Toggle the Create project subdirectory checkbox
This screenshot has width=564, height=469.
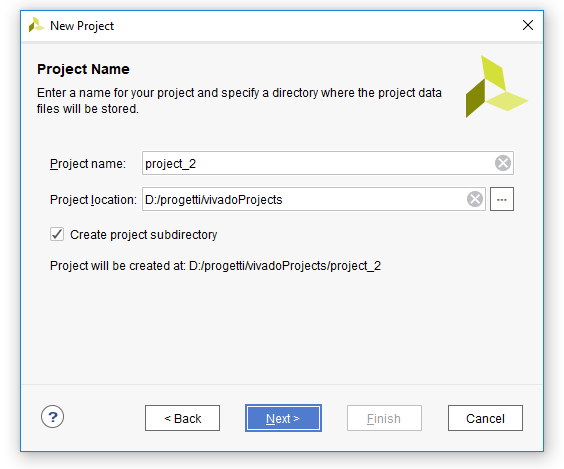click(57, 234)
